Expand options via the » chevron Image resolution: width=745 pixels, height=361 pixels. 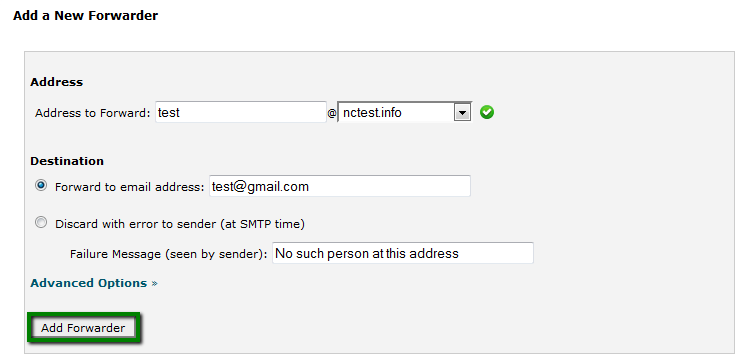coord(154,284)
